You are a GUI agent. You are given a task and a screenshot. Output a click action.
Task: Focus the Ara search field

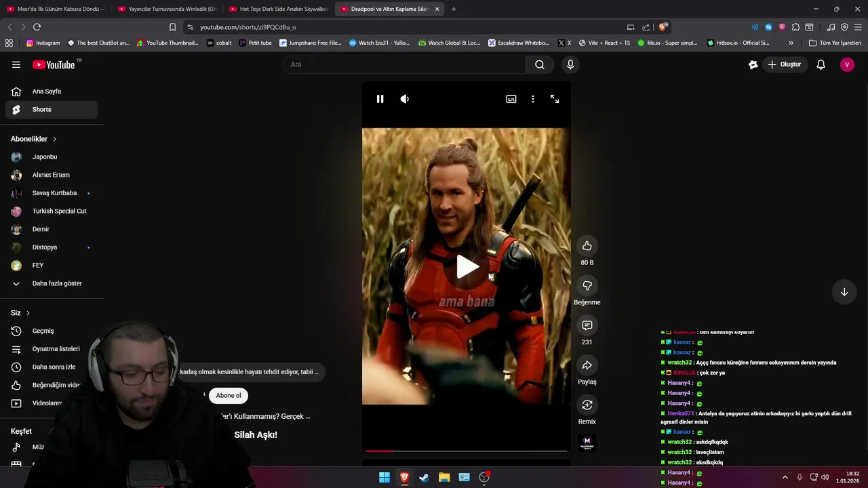click(406, 64)
